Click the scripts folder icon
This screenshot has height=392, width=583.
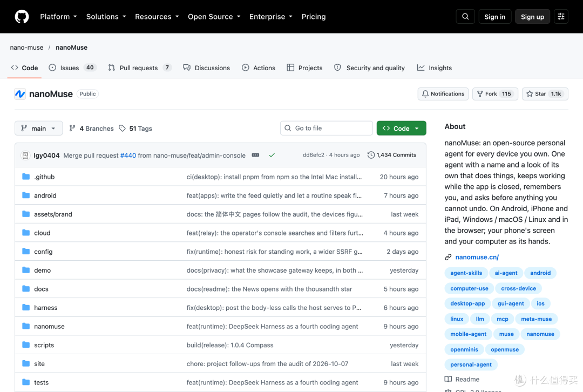tap(26, 345)
